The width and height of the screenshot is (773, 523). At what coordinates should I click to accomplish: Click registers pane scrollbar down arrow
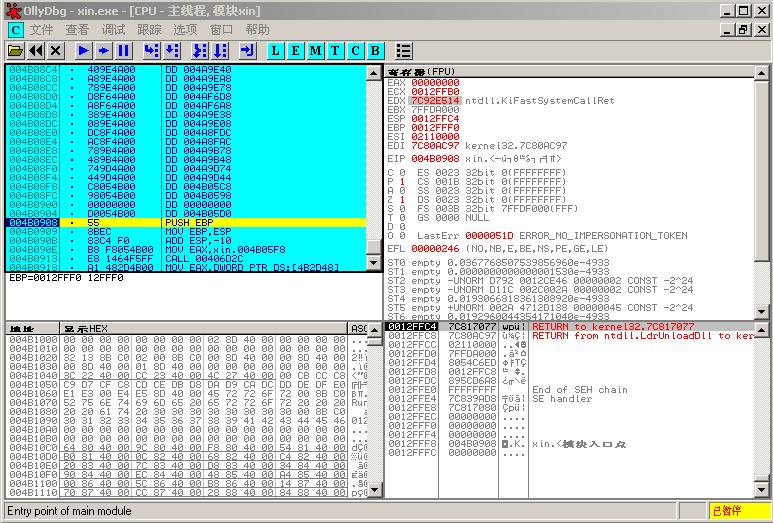tap(761, 311)
